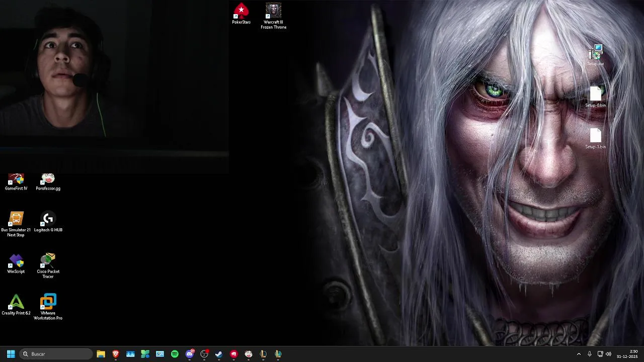Open File Explorer from the taskbar
This screenshot has height=362, width=644.
101,354
